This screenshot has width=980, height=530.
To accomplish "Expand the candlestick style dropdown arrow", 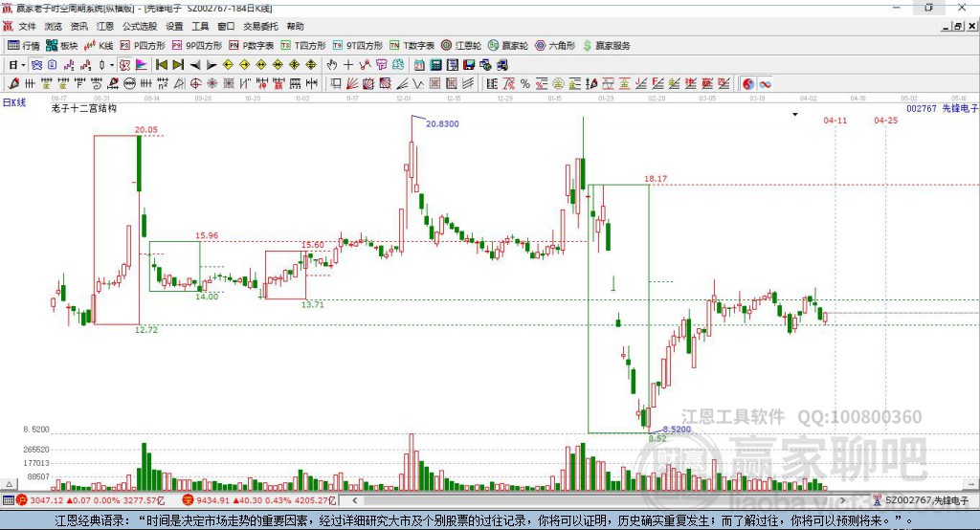I will pos(112,65).
